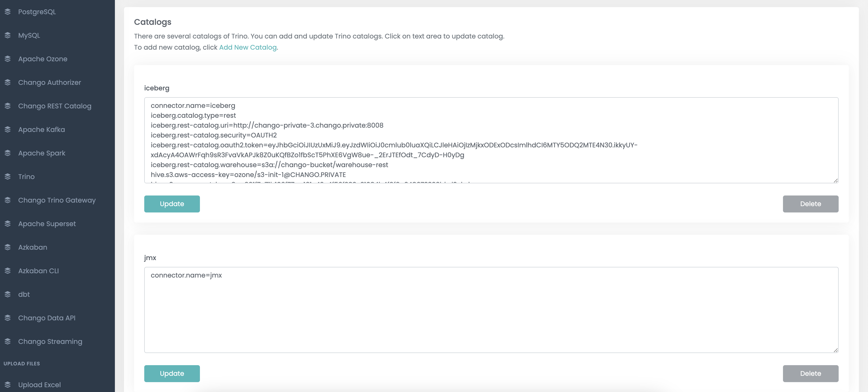The width and height of the screenshot is (868, 392).
Task: Open the Azkaban sidebar label
Action: (33, 247)
